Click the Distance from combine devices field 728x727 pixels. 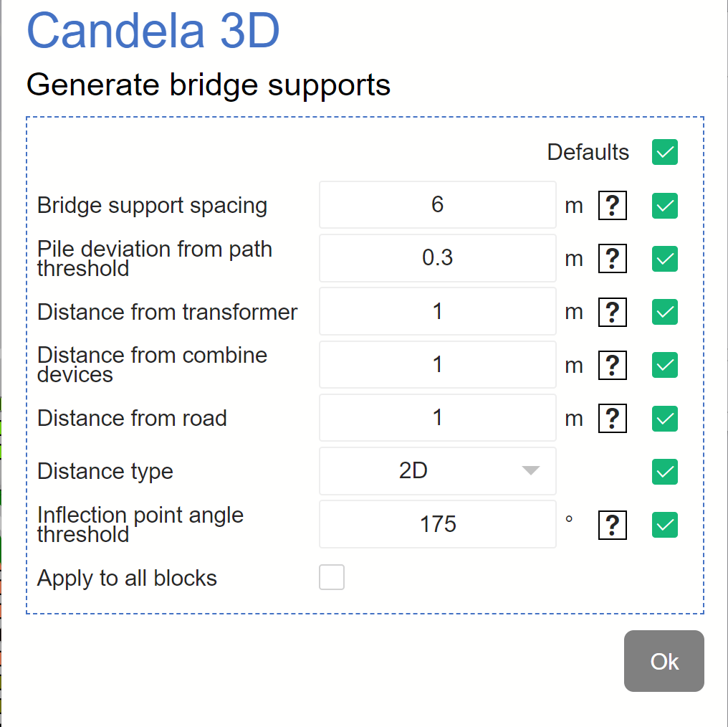[x=437, y=364]
